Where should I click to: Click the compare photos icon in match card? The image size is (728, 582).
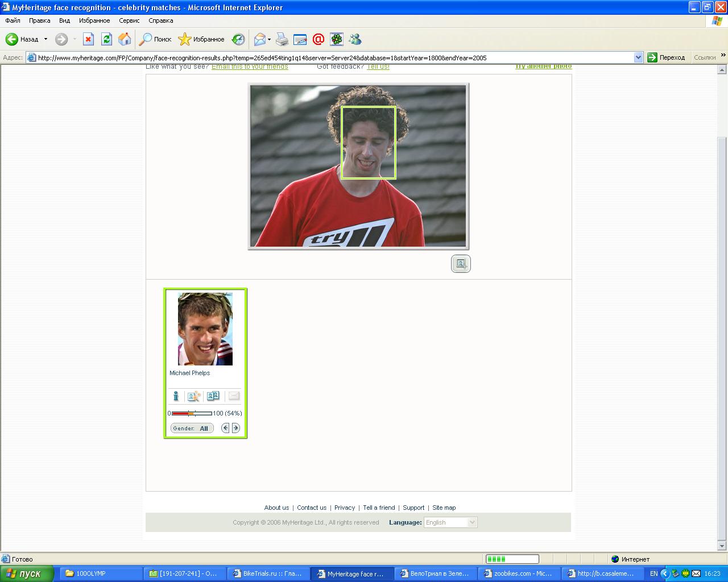coord(213,396)
